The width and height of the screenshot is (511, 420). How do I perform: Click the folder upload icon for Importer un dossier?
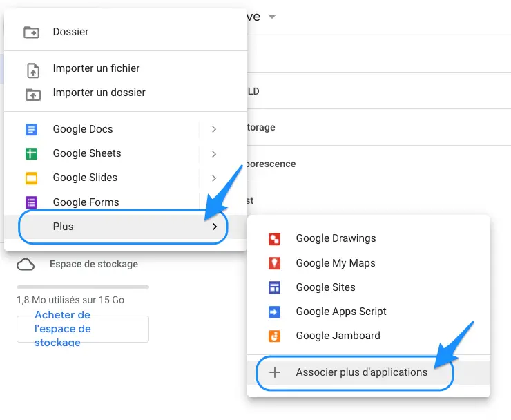coord(33,95)
